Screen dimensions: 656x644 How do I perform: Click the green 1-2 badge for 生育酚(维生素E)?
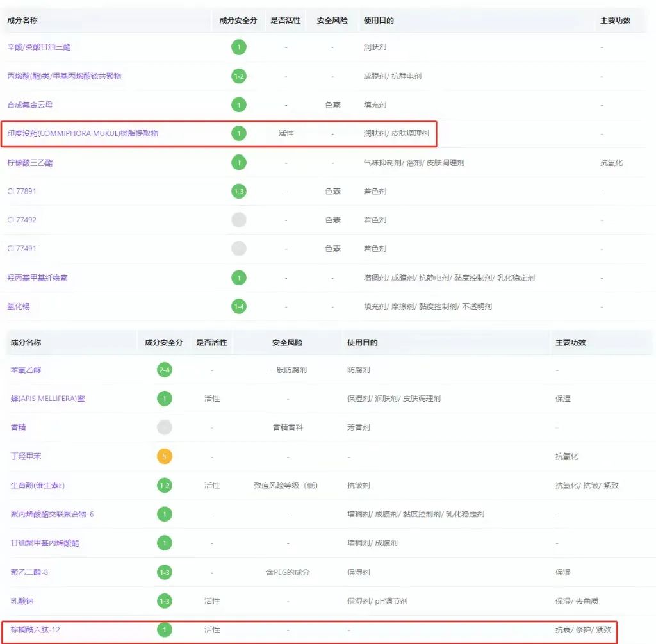(x=165, y=485)
